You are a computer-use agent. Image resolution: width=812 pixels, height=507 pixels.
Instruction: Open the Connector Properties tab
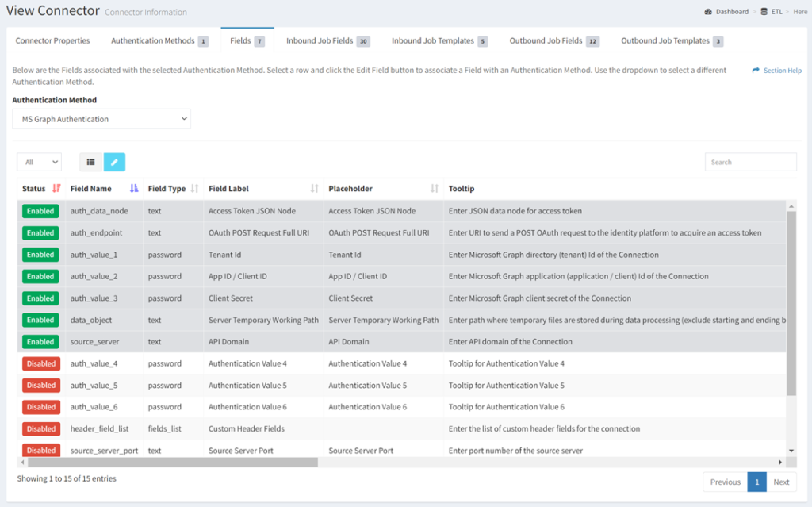click(52, 40)
